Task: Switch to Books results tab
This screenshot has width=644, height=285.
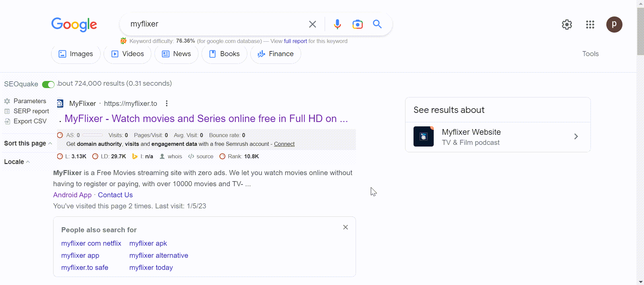Action: 224,54
